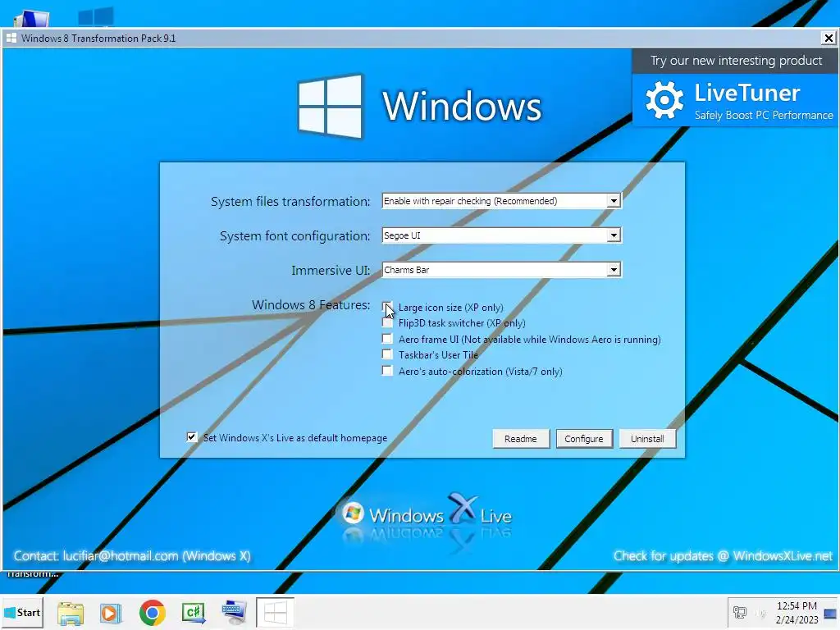Click the System files transformation label
This screenshot has height=630, width=840.
coord(290,202)
